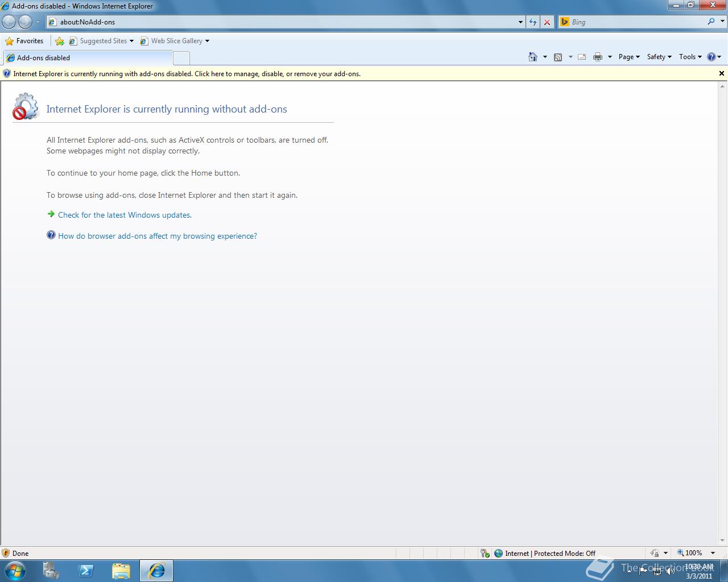Click the manage add-ons status bar icon

coord(485,553)
